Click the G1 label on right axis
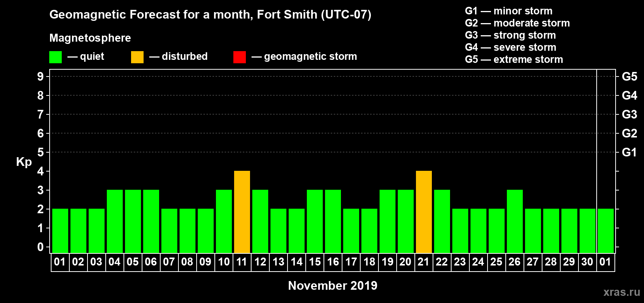Screen dimensions: 644x303 [629, 152]
